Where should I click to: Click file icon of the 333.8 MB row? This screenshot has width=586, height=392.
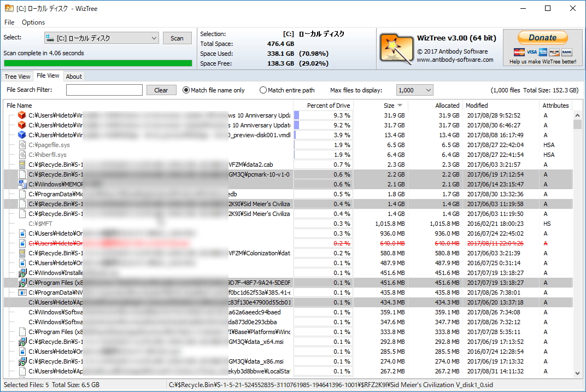click(22, 332)
